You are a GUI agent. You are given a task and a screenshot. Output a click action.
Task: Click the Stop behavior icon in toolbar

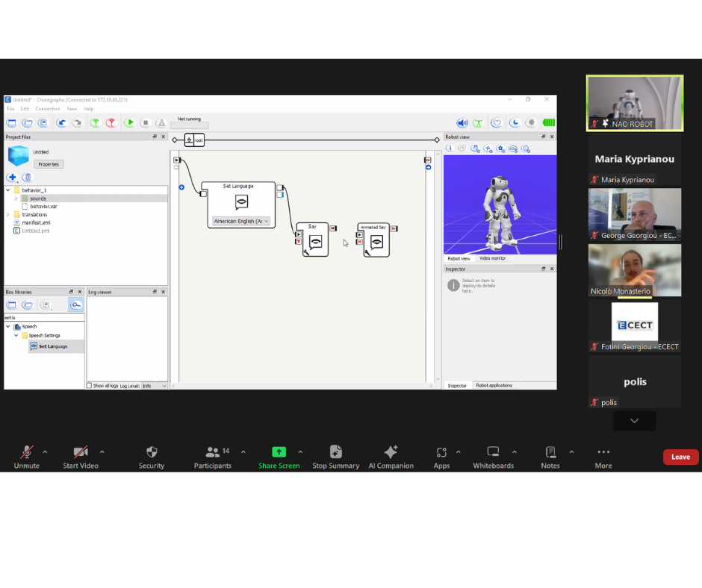[x=146, y=122]
